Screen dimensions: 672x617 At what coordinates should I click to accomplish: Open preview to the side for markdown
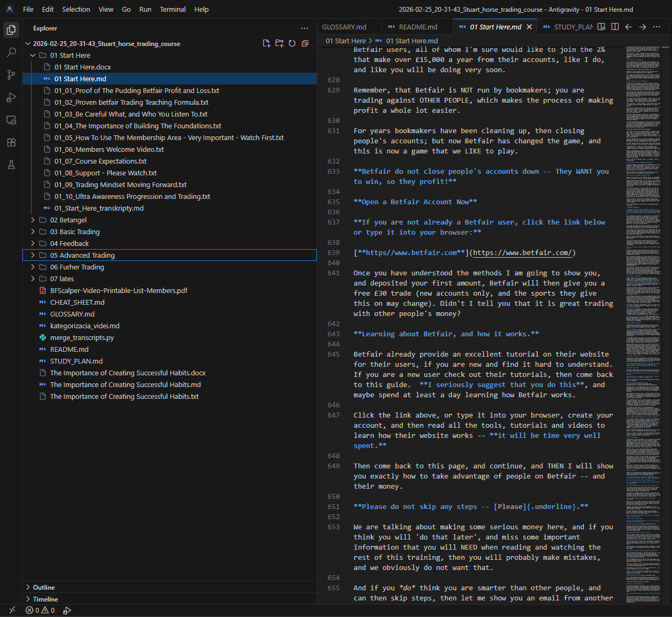point(601,27)
